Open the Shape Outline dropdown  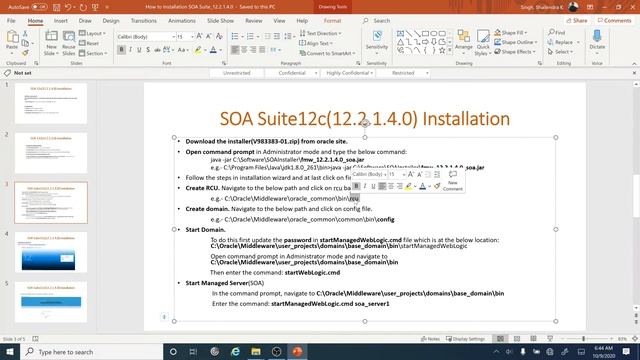point(516,42)
